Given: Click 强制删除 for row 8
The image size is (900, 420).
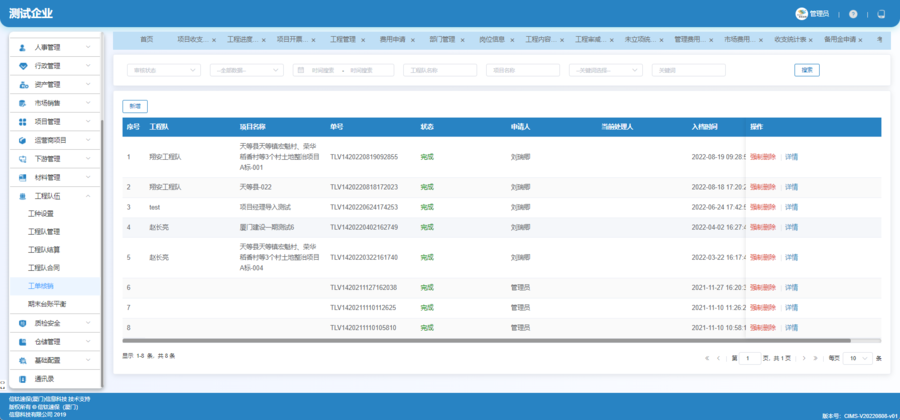Looking at the screenshot, I should point(763,328).
